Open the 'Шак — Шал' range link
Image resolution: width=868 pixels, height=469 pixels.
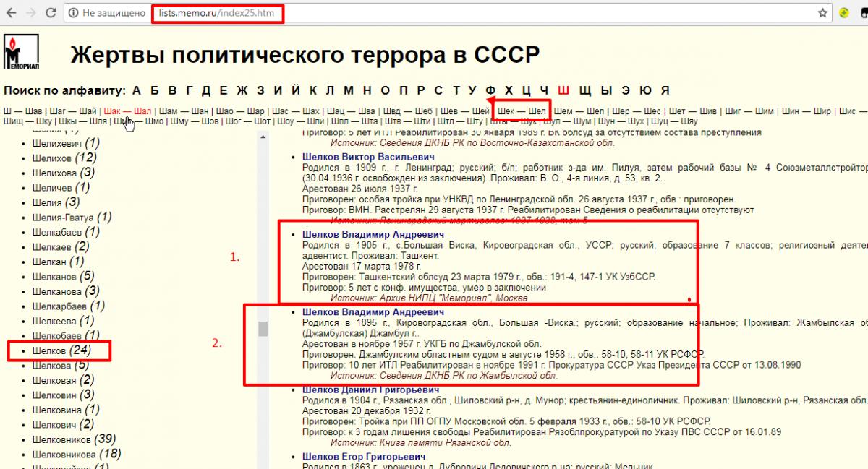(x=127, y=111)
